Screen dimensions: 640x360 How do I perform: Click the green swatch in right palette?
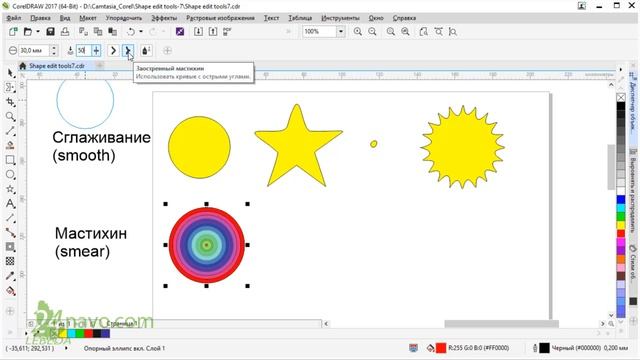pyautogui.click(x=621, y=217)
